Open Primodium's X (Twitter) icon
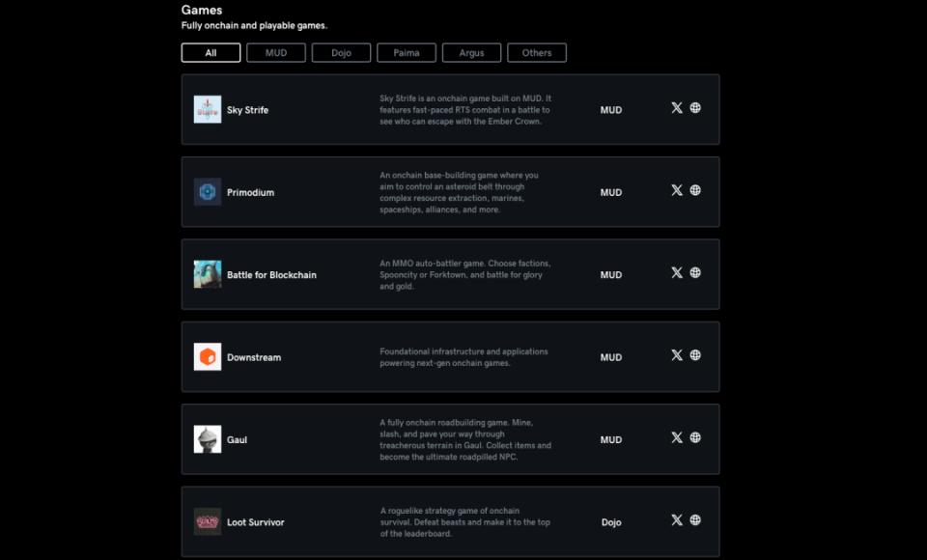The image size is (927, 560). (677, 190)
